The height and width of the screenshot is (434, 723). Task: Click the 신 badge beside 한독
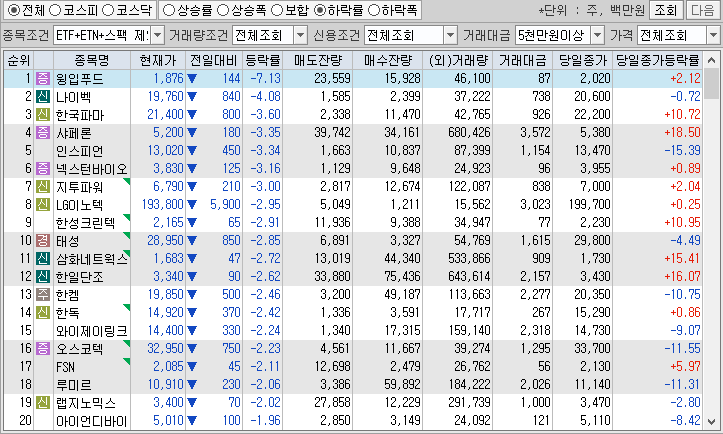pyautogui.click(x=43, y=312)
